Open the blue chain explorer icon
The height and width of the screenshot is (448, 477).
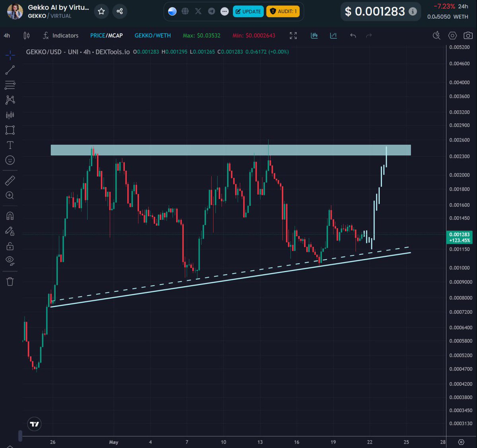[x=172, y=12]
